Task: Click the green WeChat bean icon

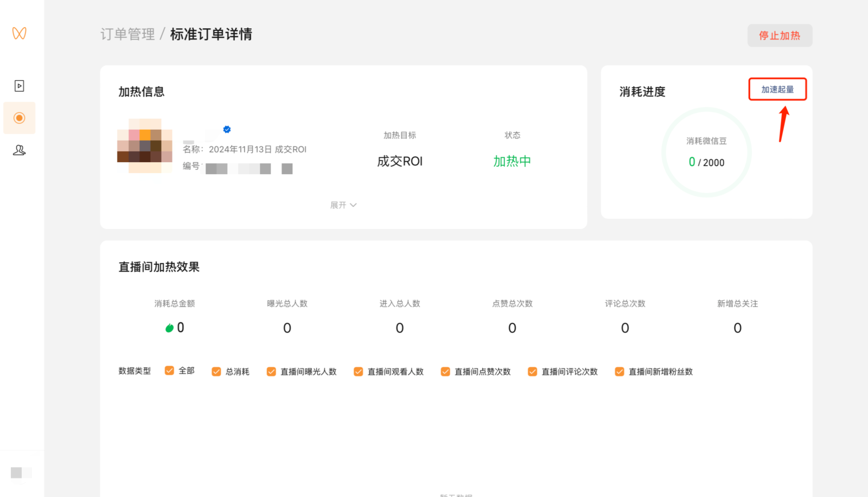Action: (170, 328)
